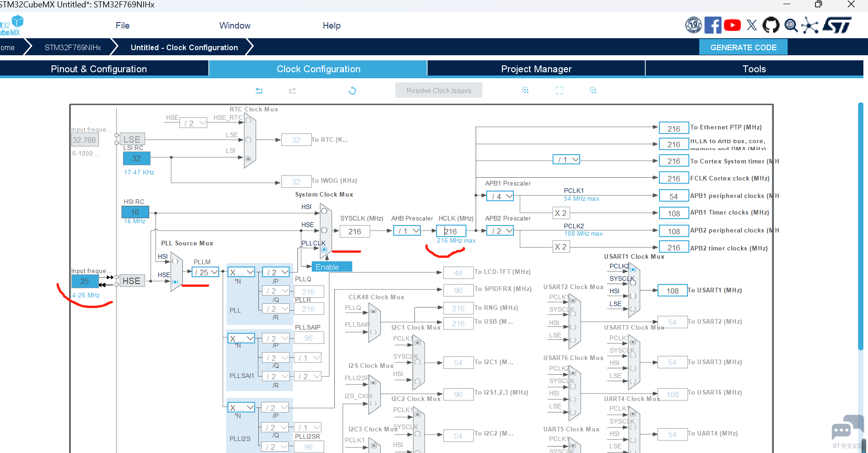Click the redo arrow in the clock toolbar
868x453 pixels.
[x=292, y=91]
